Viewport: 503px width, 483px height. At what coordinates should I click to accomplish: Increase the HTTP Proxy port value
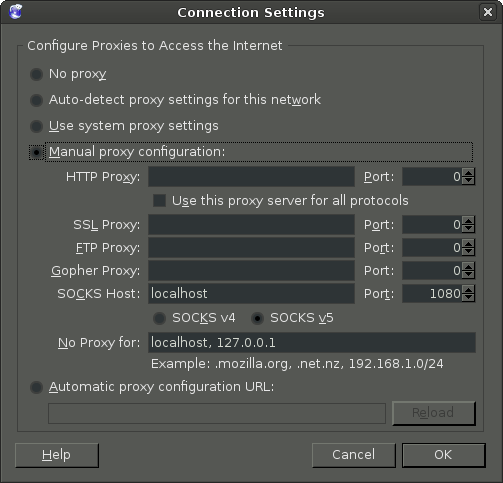point(469,173)
